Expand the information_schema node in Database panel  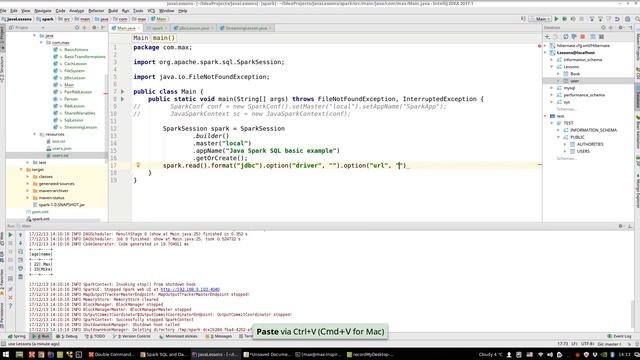[x=552, y=60]
